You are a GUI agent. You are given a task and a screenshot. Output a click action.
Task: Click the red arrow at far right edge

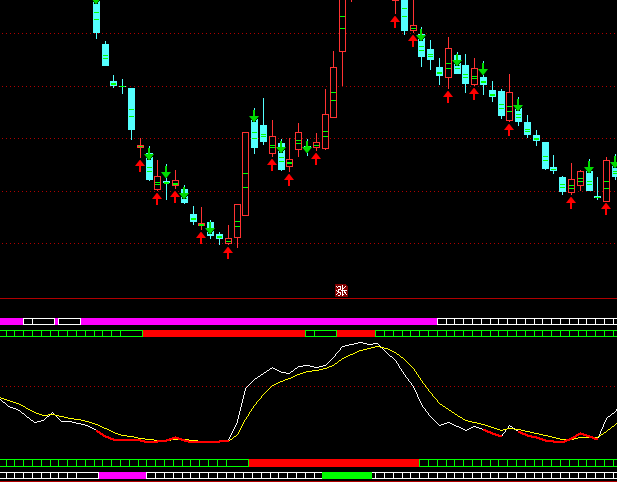[605, 209]
